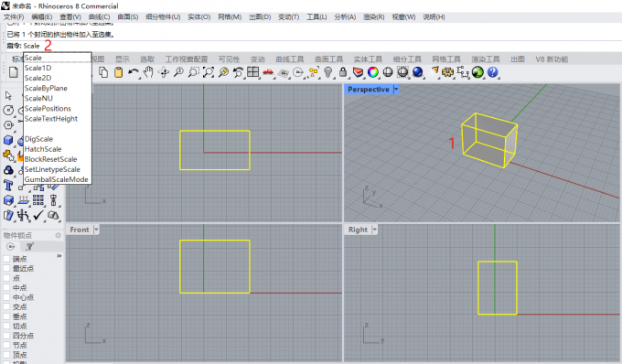Open the 实体(O) menu

click(199, 17)
